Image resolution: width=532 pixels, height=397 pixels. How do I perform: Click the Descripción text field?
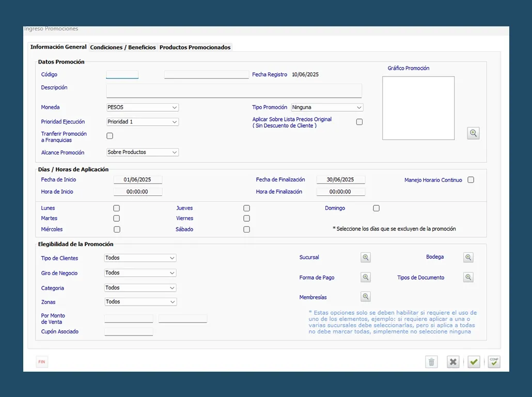[x=233, y=90]
